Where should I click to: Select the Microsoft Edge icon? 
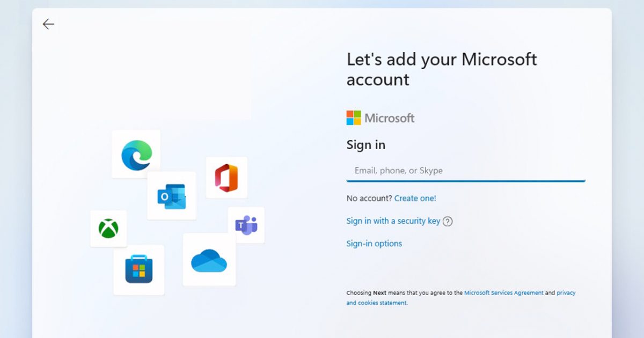point(136,154)
